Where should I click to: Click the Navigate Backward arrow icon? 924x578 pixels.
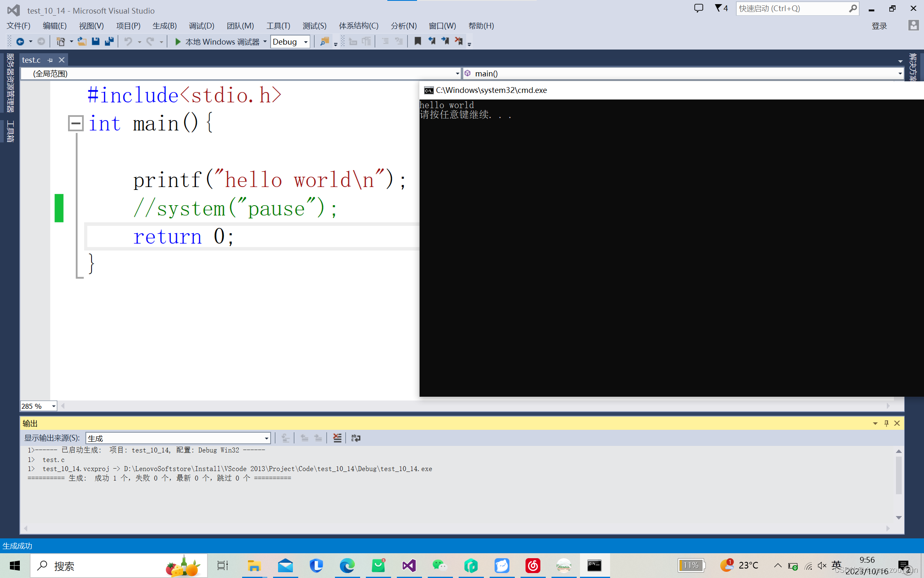pos(20,41)
